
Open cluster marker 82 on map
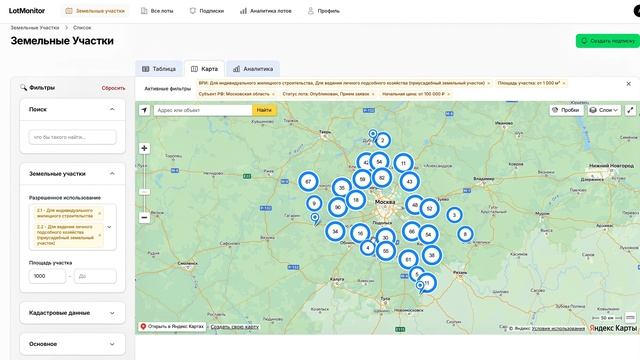point(382,178)
